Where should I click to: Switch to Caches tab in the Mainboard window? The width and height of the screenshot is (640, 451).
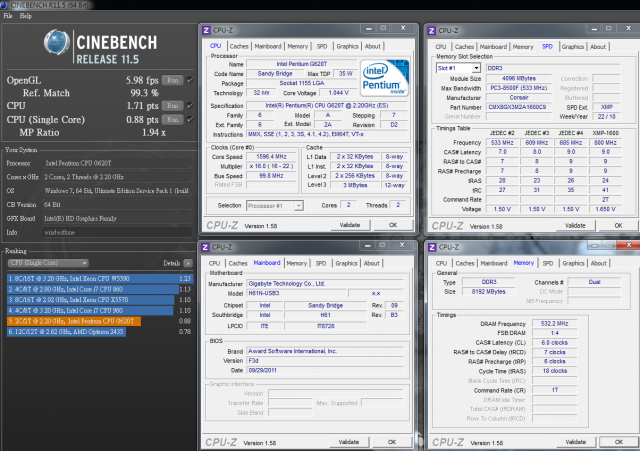238,263
